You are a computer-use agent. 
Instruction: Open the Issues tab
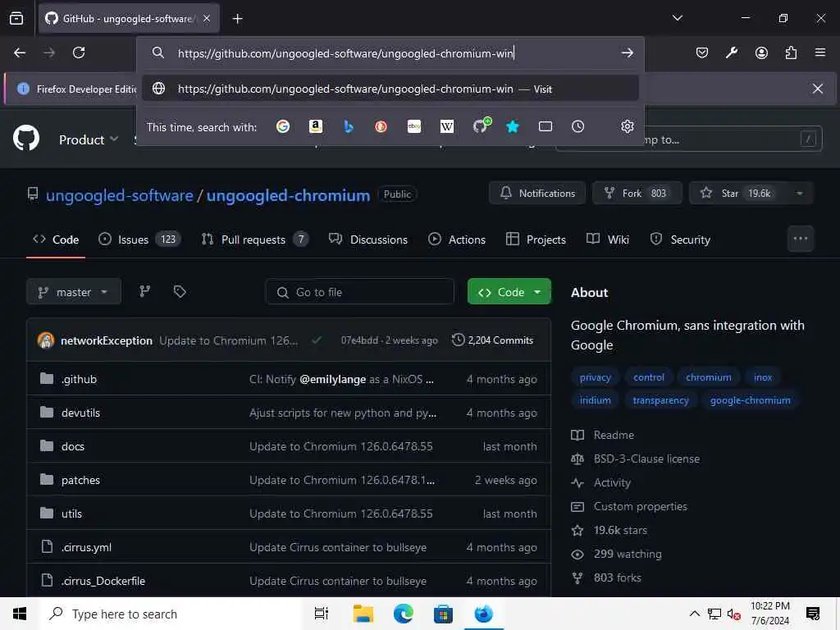click(139, 240)
